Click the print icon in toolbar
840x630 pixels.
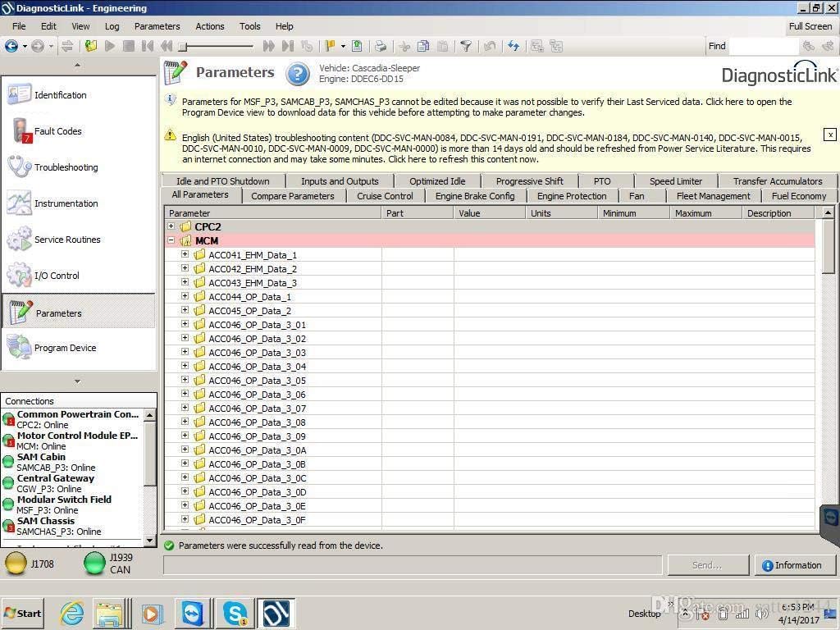380,47
